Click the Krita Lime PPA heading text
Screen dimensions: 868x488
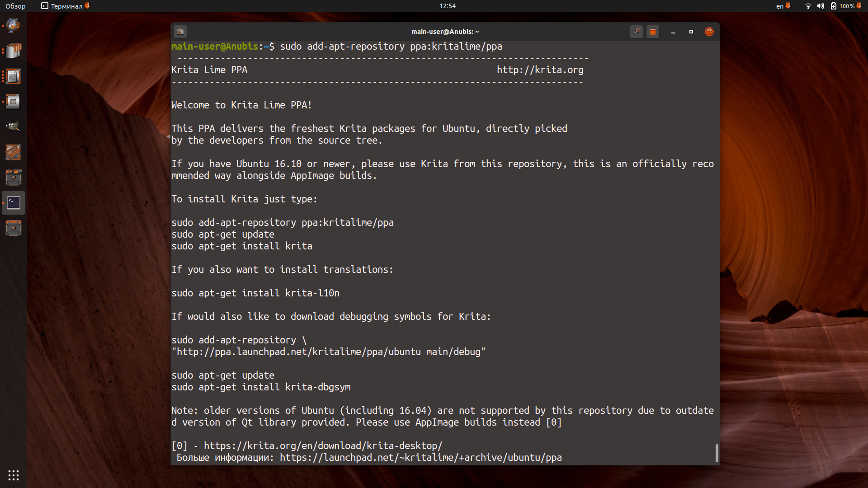[x=209, y=70]
